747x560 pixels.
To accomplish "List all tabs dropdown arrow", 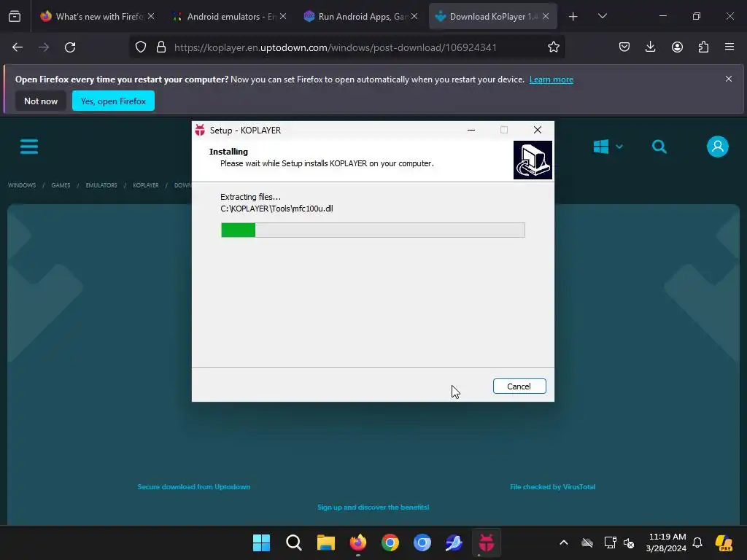I will coord(602,16).
